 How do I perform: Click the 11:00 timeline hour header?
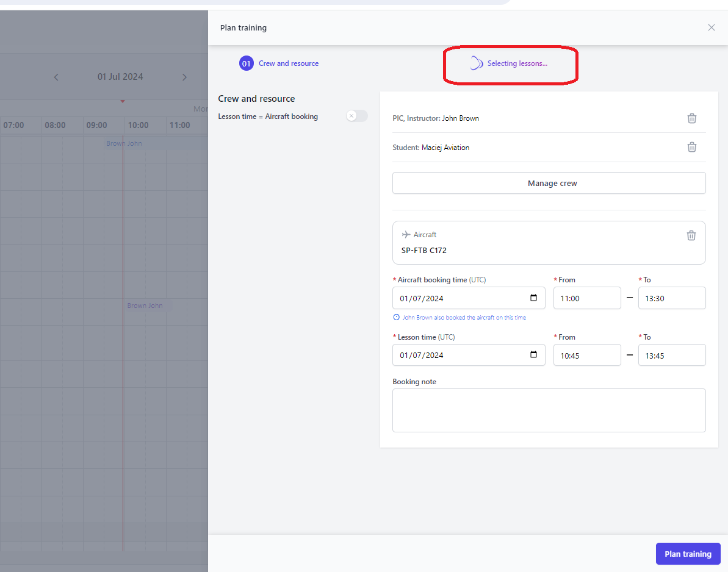(179, 125)
